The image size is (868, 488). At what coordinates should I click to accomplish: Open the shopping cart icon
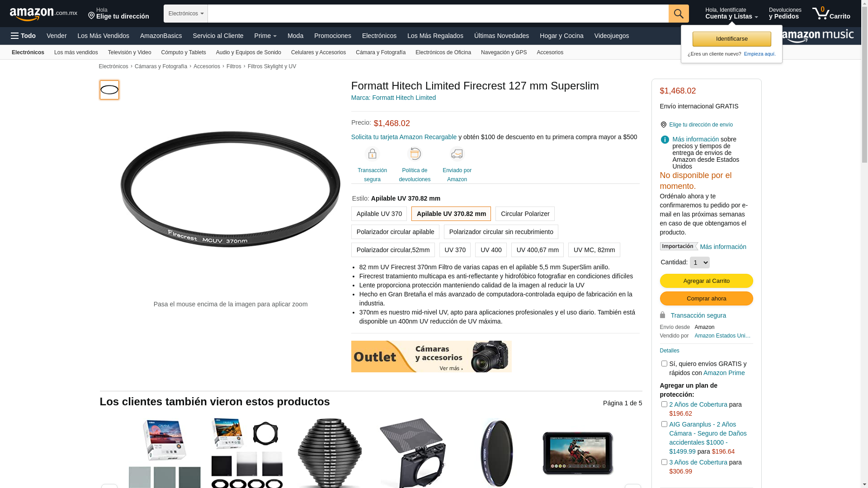coord(831,13)
